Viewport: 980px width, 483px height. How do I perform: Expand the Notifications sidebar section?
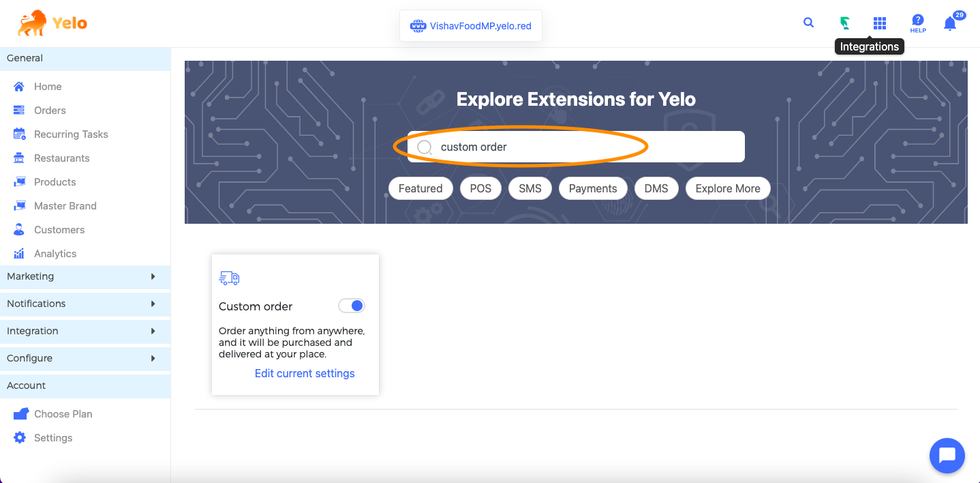153,304
